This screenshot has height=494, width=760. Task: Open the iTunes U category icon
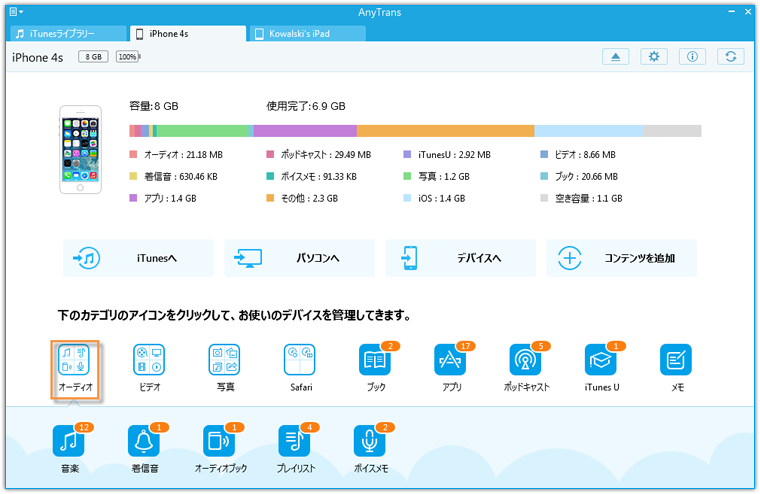[x=601, y=360]
